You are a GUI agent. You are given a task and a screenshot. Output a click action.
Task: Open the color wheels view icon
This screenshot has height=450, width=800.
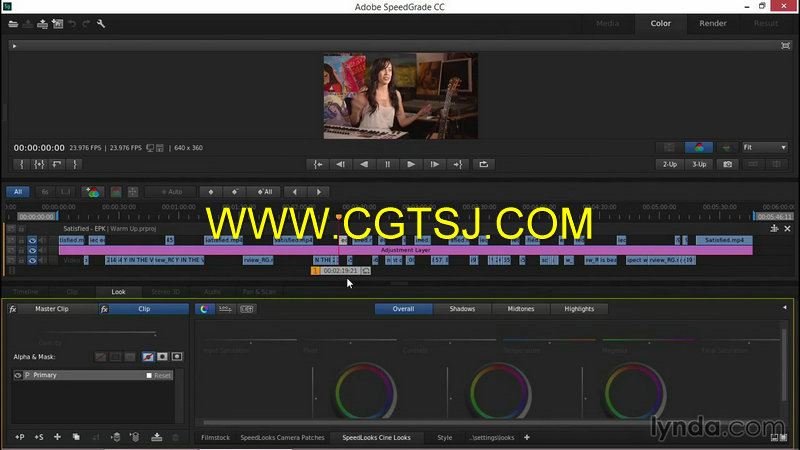tap(205, 309)
